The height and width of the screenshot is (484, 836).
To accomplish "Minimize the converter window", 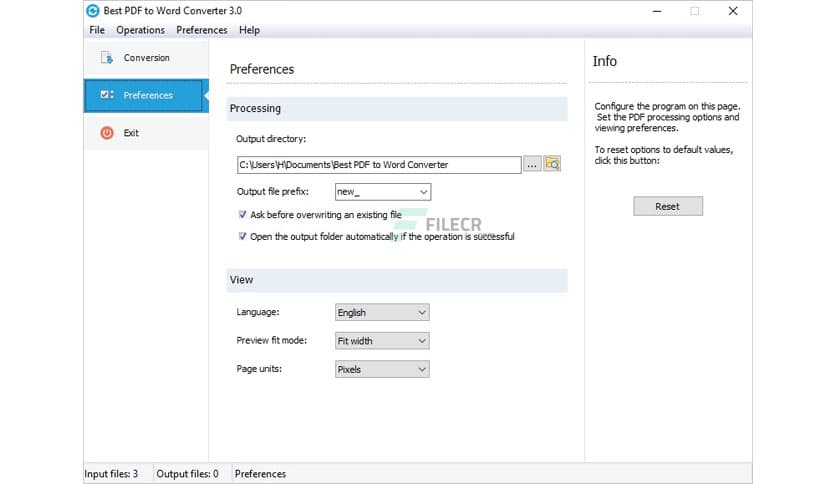I will (x=657, y=11).
